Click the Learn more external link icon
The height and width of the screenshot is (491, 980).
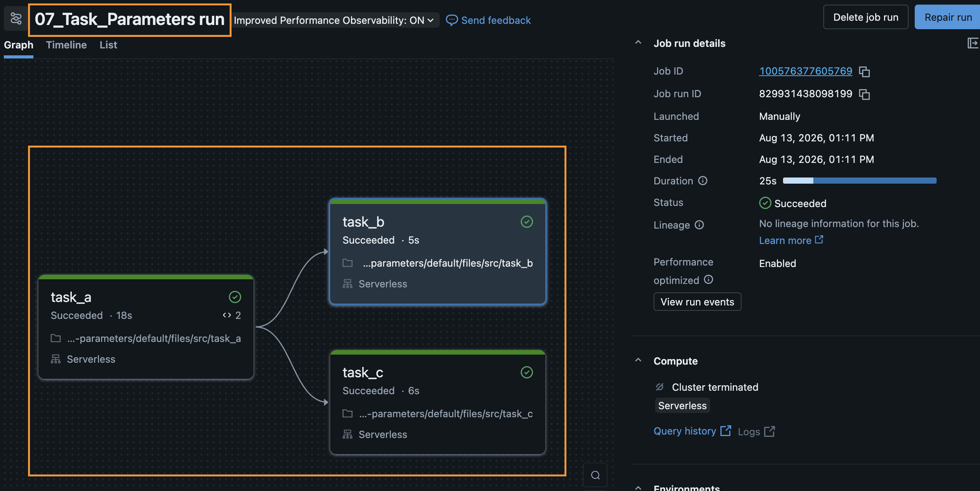(x=819, y=240)
